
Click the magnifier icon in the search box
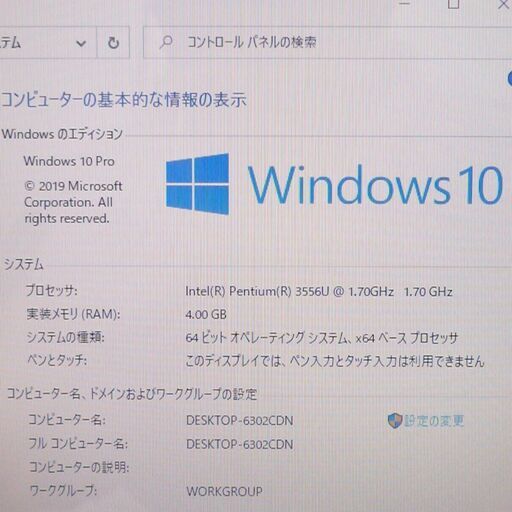166,42
